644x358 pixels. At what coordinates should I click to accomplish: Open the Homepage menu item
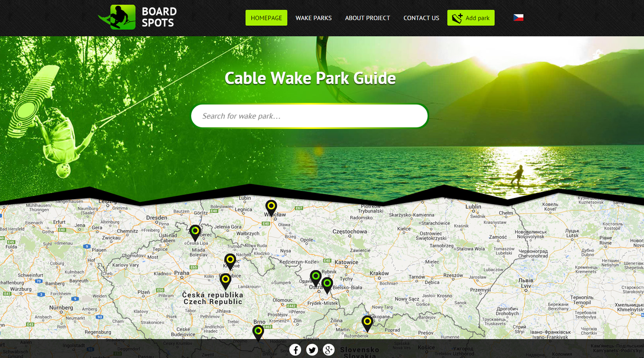tap(266, 18)
